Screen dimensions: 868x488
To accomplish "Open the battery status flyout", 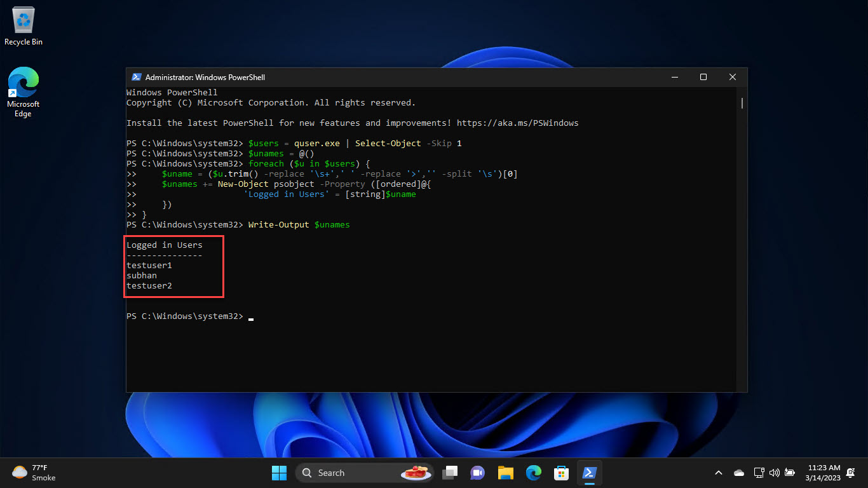I will [789, 473].
